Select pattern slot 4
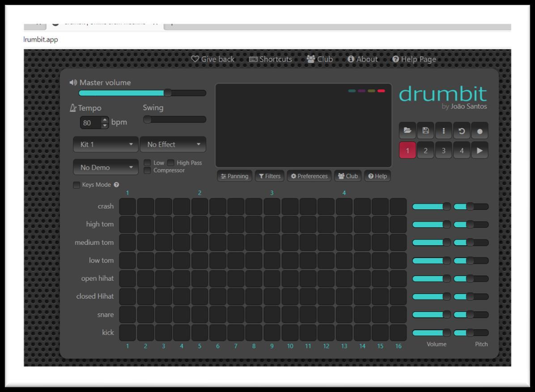535x392 pixels. tap(462, 150)
